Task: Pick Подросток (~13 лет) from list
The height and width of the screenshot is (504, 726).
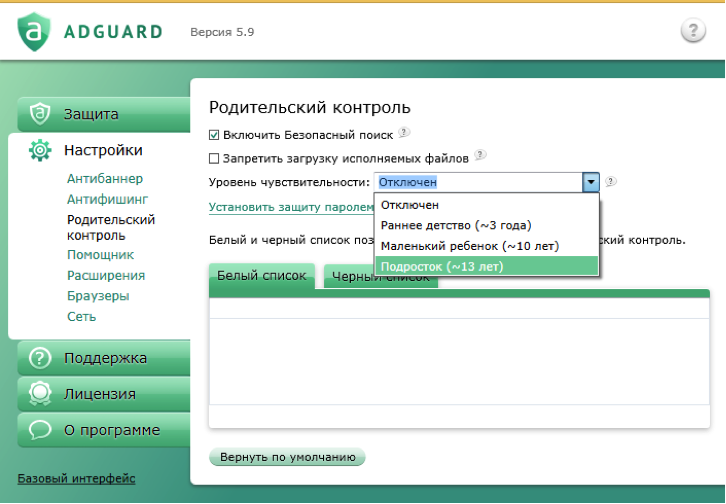Action: 441,266
